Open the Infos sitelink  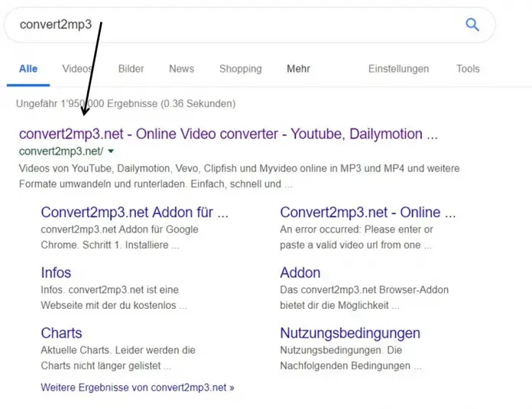pos(56,273)
